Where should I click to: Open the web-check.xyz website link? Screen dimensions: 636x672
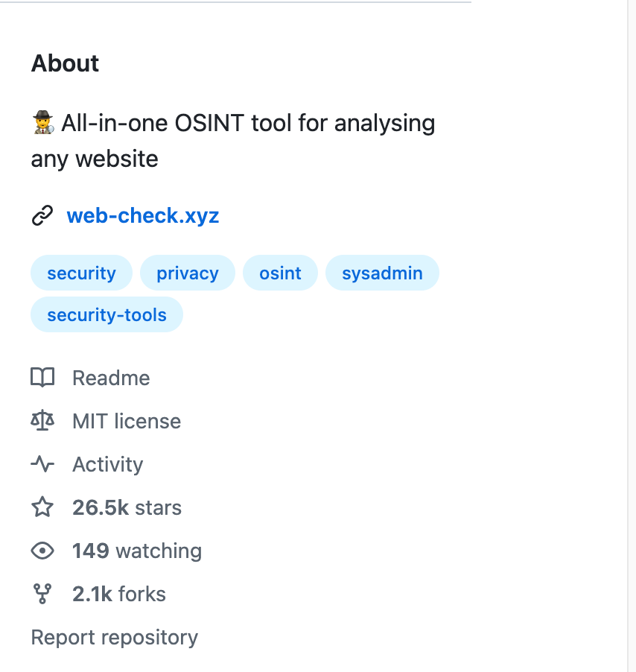coord(142,216)
